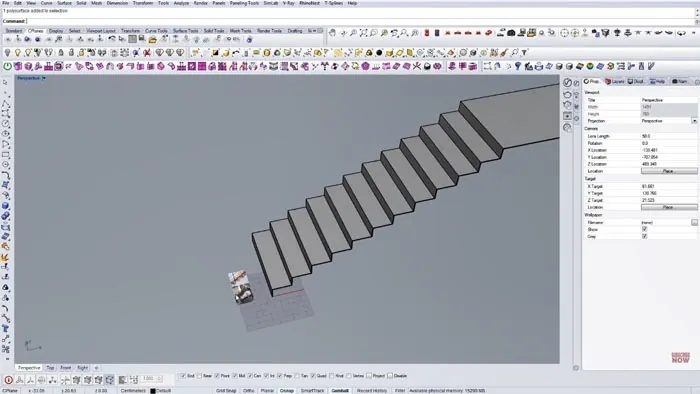Select the Circle tool in left sidebar
Viewport: 700px width, 394px height.
coord(5,124)
